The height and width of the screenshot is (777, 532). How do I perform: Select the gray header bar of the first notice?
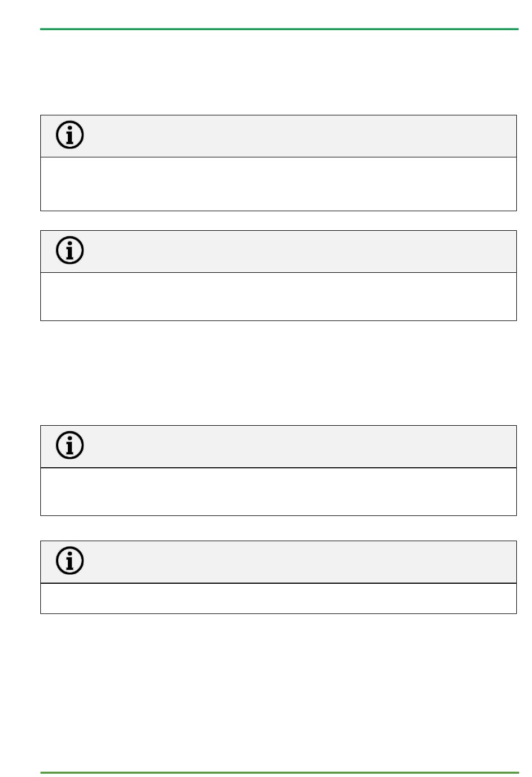(x=278, y=136)
